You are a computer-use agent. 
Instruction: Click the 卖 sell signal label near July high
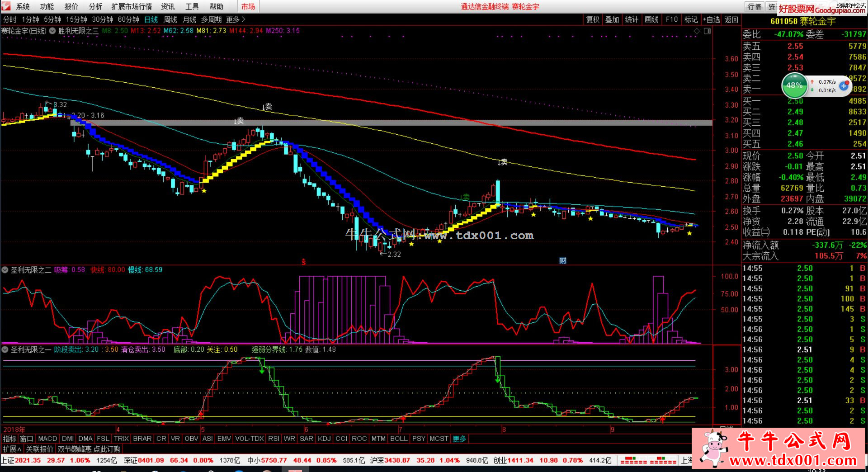pos(503,162)
